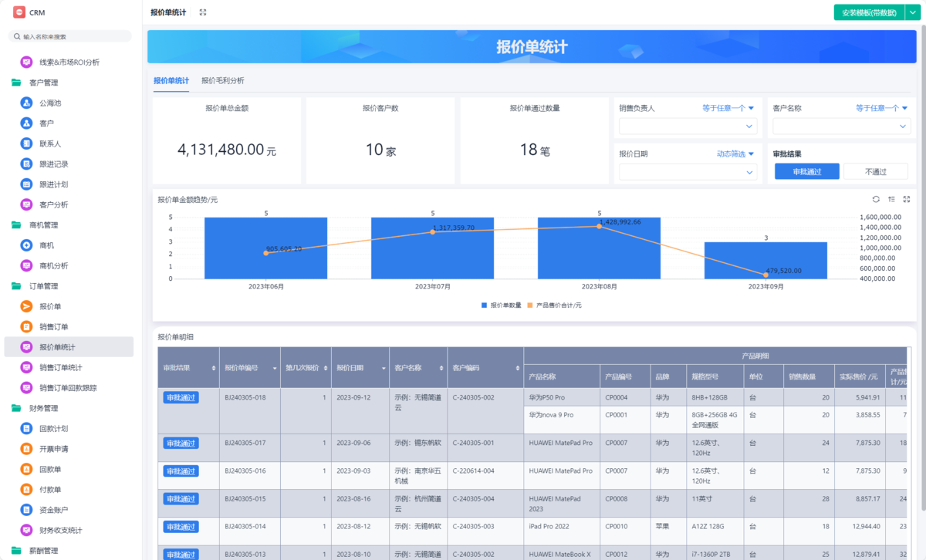Refresh the 报价单金额趋势 chart
The image size is (926, 560).
876,200
